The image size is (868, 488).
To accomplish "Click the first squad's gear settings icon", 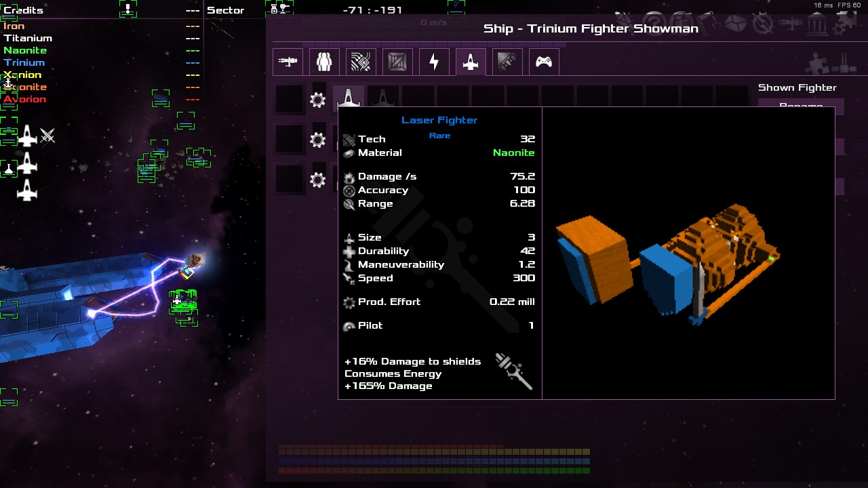I will coord(317,100).
